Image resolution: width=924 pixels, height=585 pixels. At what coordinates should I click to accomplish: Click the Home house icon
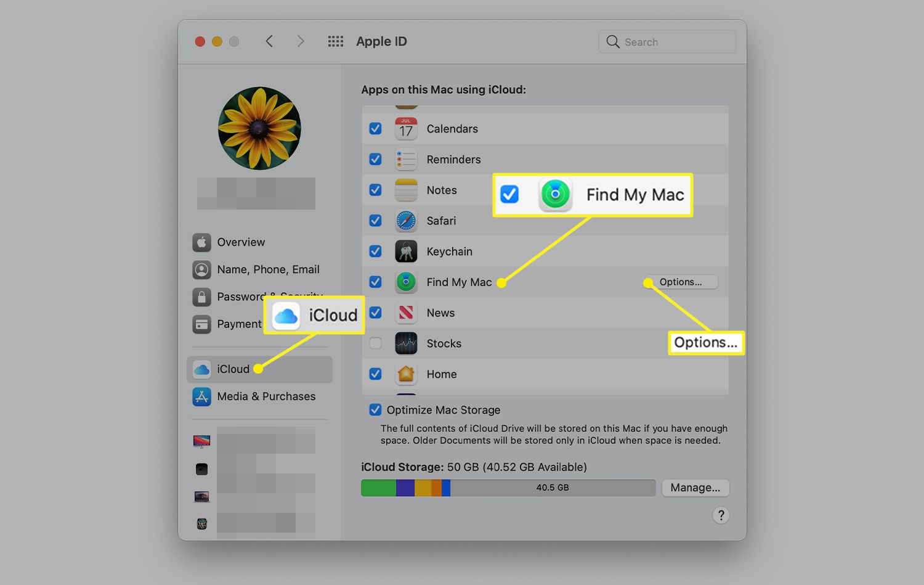tap(406, 374)
